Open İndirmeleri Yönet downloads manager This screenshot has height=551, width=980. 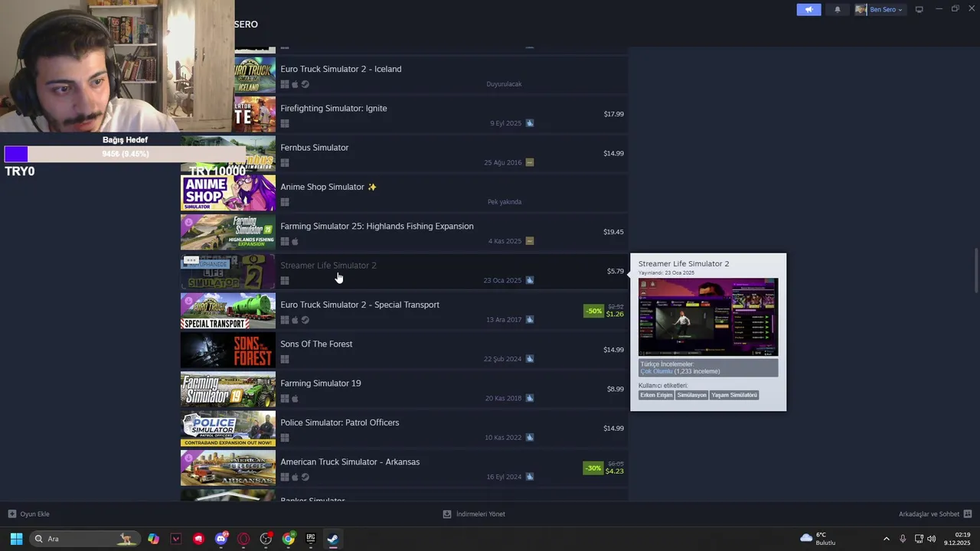point(474,514)
